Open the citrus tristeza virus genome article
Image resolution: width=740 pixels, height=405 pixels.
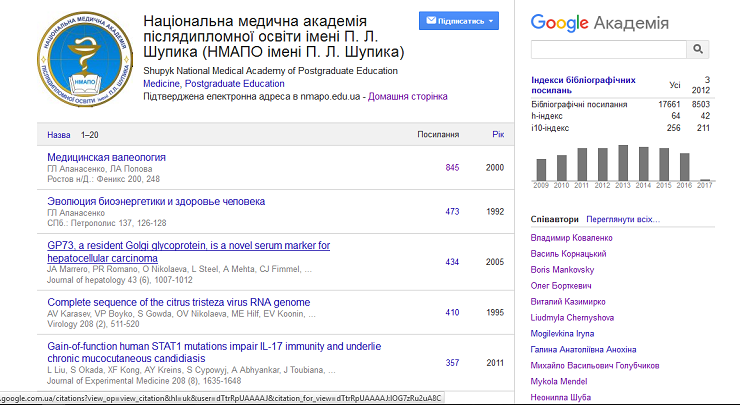(x=179, y=302)
